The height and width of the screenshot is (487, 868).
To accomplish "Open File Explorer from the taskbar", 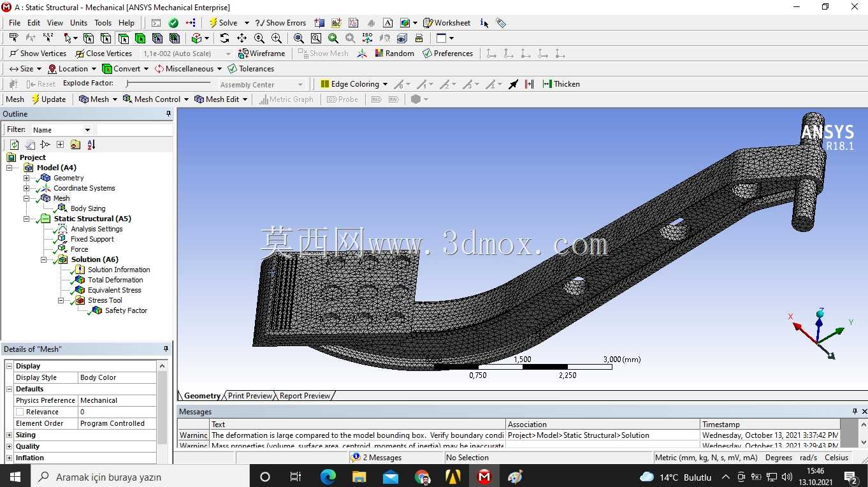I will pos(359,477).
